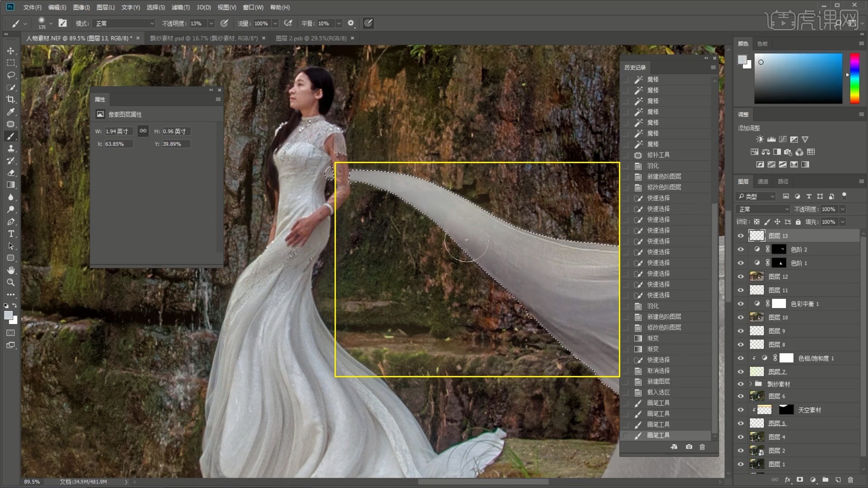This screenshot has width=868, height=488.
Task: Select the Eraser tool
Action: (x=11, y=173)
